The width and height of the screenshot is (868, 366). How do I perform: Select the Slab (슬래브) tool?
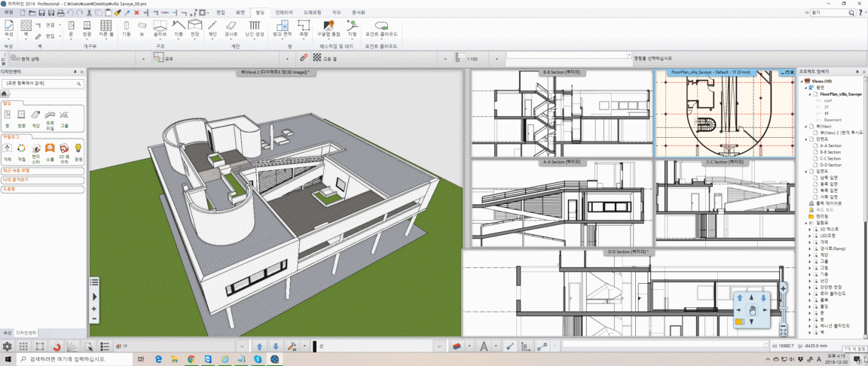(160, 28)
